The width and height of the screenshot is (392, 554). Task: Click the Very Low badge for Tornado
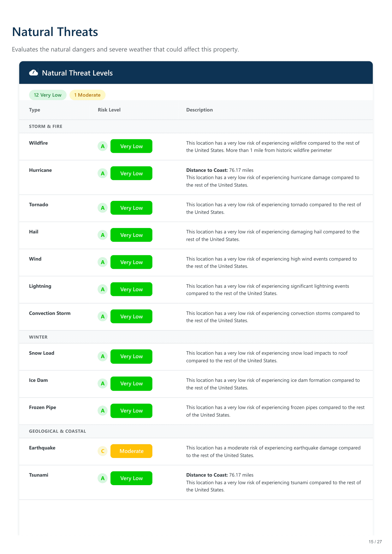click(131, 208)
